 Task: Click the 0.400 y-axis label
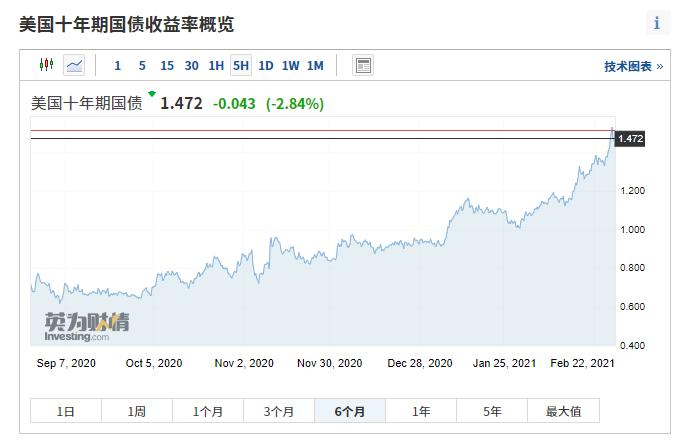[632, 346]
